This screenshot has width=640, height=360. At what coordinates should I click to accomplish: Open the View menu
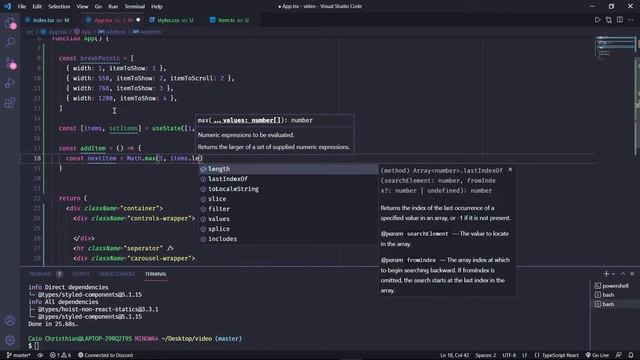pos(82,7)
